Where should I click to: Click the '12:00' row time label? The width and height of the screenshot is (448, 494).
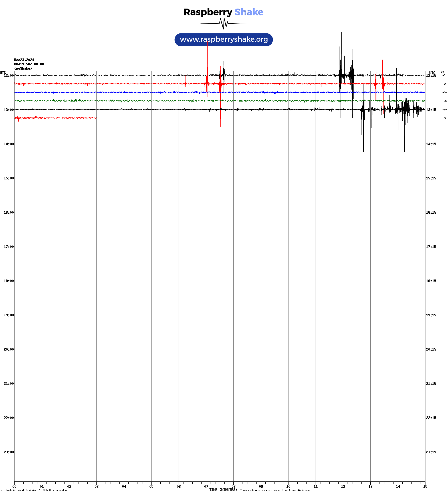pyautogui.click(x=9, y=76)
